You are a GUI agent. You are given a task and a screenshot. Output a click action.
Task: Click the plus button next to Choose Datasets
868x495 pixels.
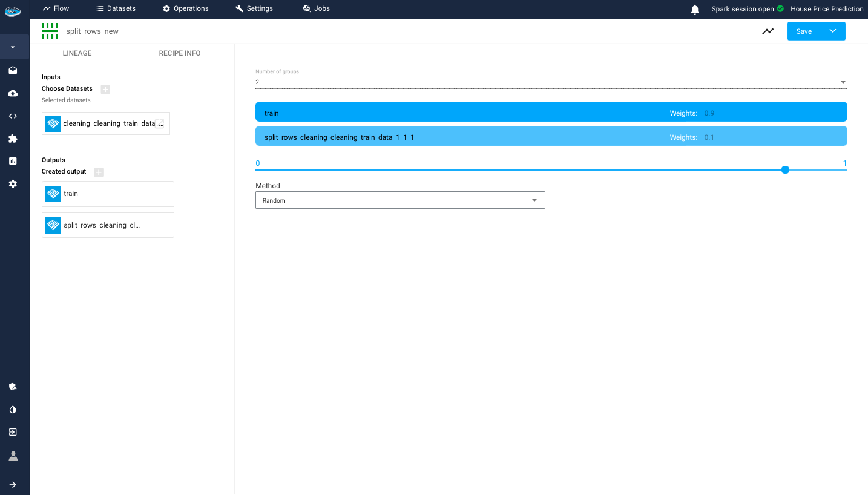105,89
